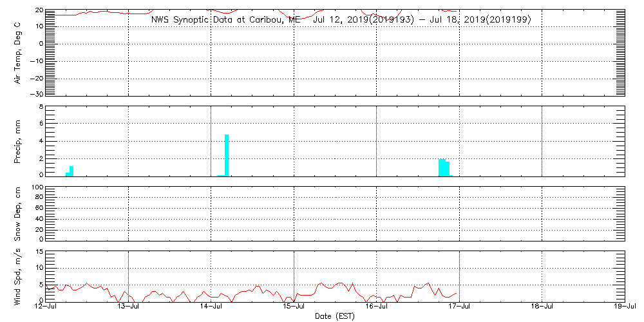Click the '100' tick on the snow depth axis

[x=36, y=188]
